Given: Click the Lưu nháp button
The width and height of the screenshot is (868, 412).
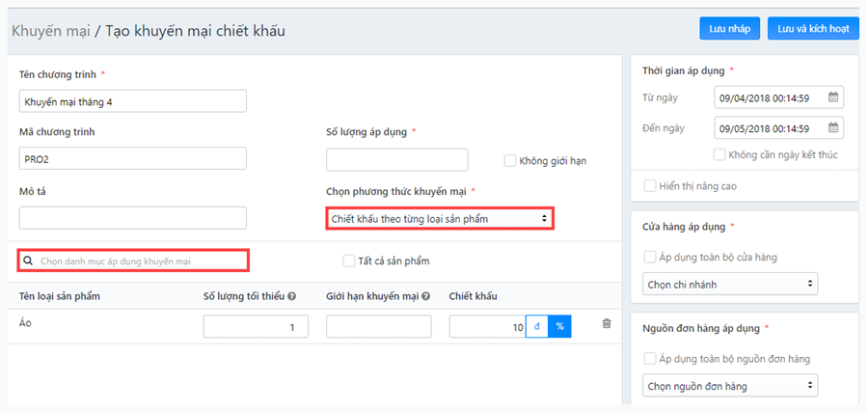Looking at the screenshot, I should 730,29.
